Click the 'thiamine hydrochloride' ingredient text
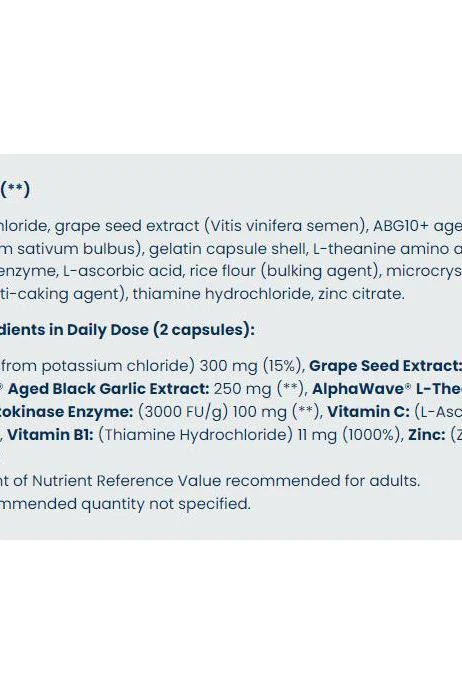 point(223,293)
